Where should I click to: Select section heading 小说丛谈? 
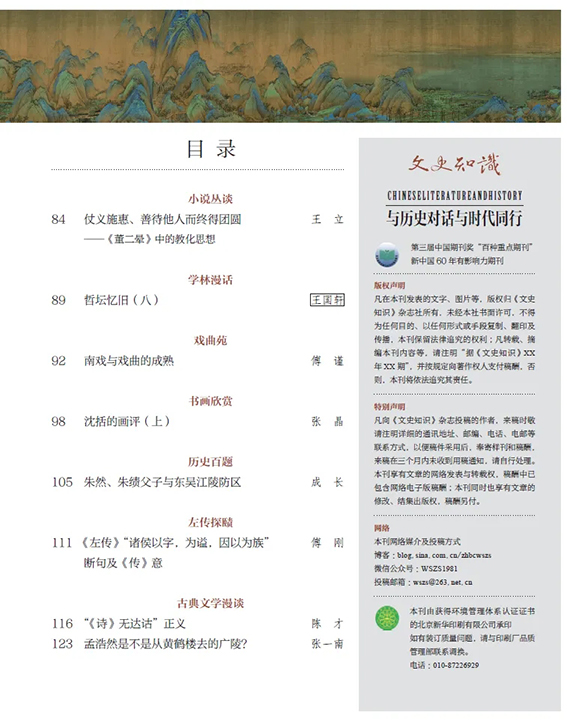211,199
